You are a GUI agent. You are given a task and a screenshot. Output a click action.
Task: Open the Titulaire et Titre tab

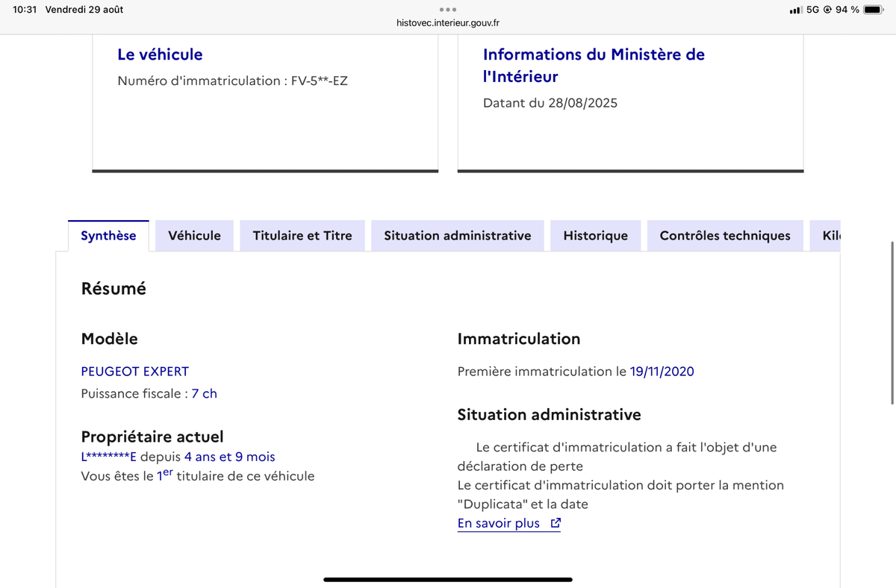click(302, 236)
